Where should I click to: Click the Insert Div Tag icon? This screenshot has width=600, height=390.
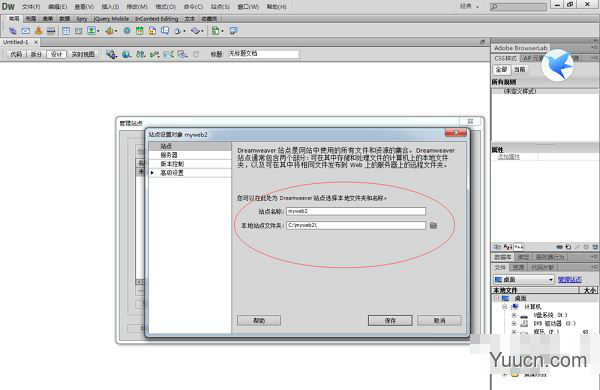click(x=78, y=31)
